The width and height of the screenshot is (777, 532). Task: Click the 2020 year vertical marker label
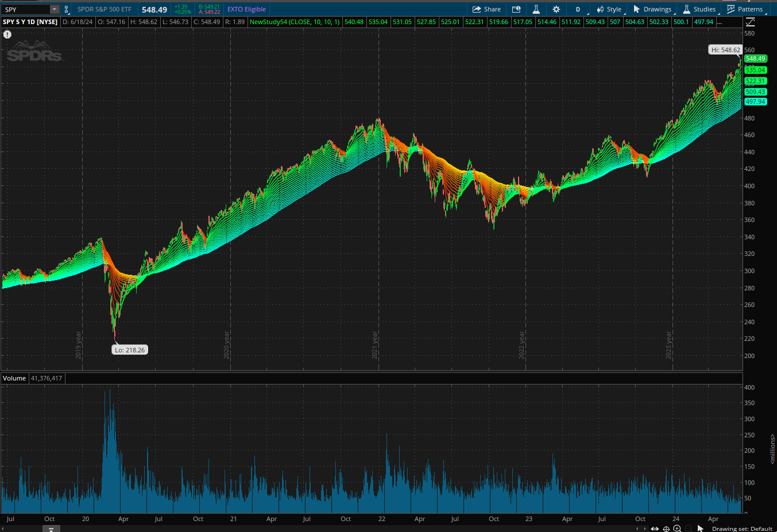(226, 345)
